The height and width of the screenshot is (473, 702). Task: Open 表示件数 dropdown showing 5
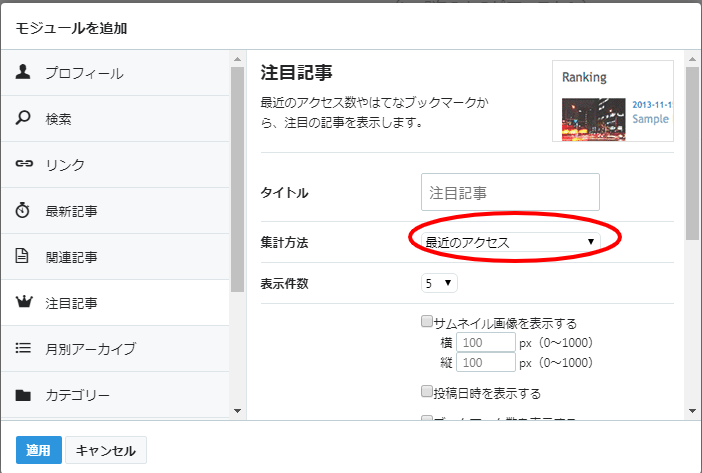click(439, 283)
